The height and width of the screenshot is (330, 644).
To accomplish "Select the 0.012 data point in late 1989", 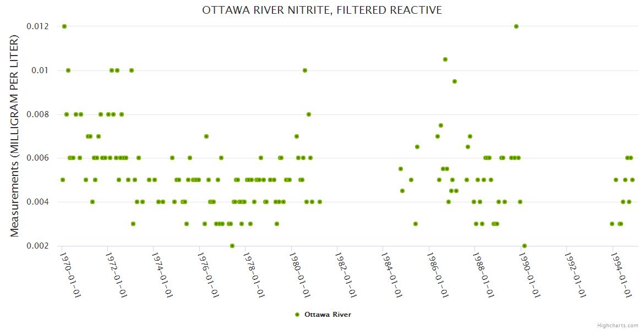I will [516, 26].
